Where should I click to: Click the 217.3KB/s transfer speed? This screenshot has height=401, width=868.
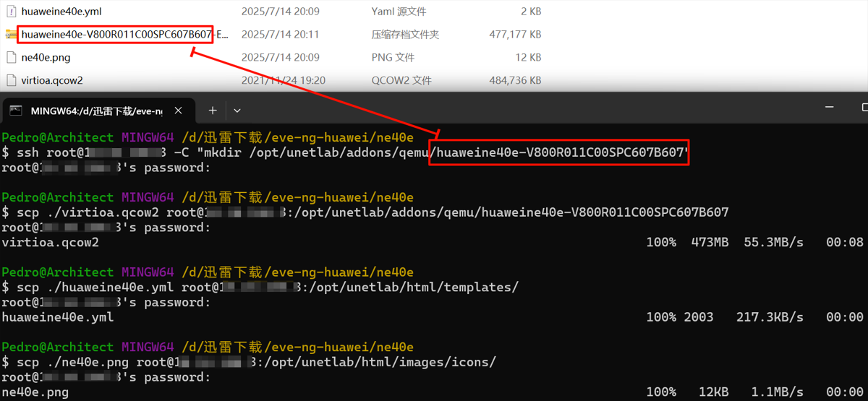[770, 317]
